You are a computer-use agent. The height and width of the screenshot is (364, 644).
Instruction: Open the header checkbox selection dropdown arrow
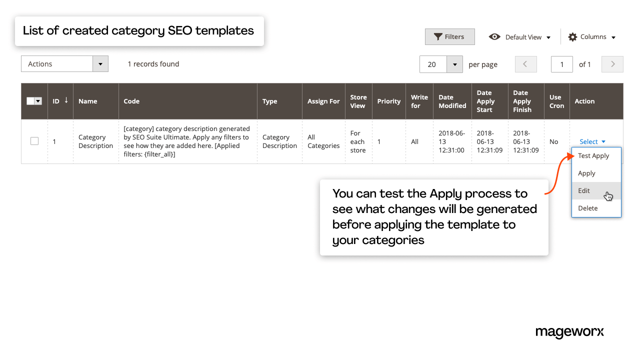(x=38, y=100)
